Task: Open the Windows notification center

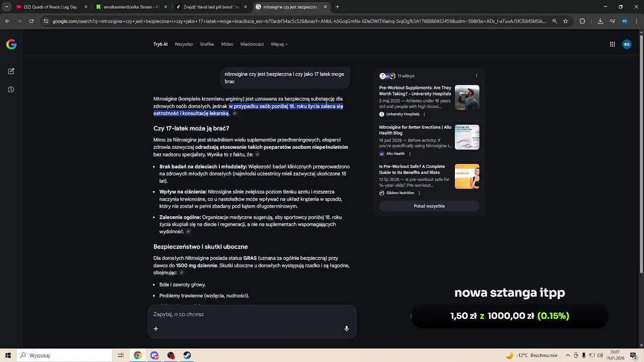Action: click(x=633, y=355)
